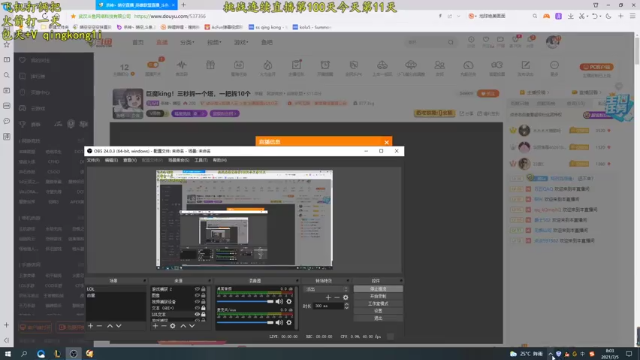640x360 pixels.
Task: Click the waveform icon in Douyu streamer toolbar
Action: click(182, 65)
